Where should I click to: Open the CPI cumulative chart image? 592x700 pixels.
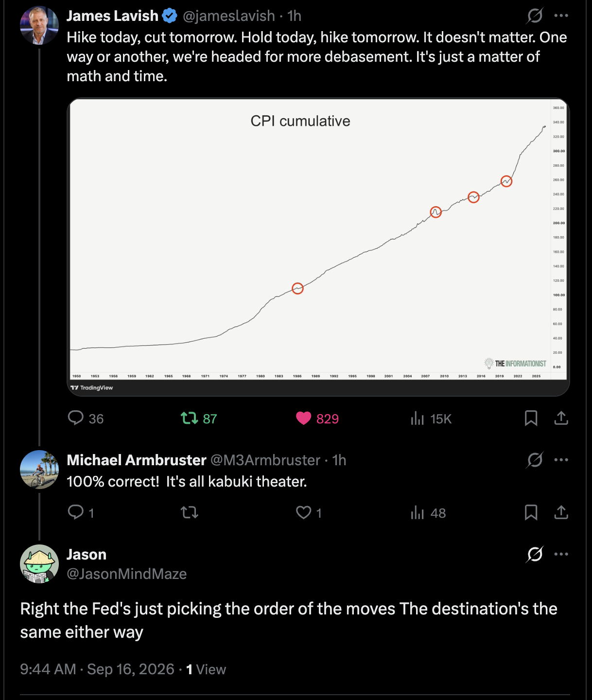(x=318, y=247)
